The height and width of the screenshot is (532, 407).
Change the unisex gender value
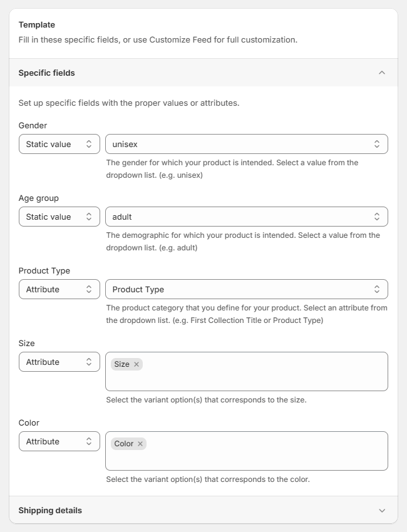[247, 143]
